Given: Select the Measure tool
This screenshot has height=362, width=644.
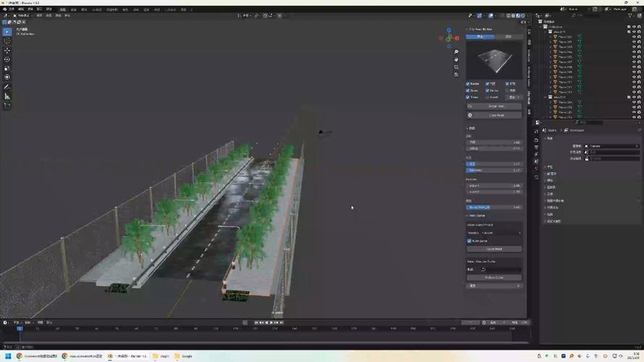Looking at the screenshot, I should pos(7,96).
